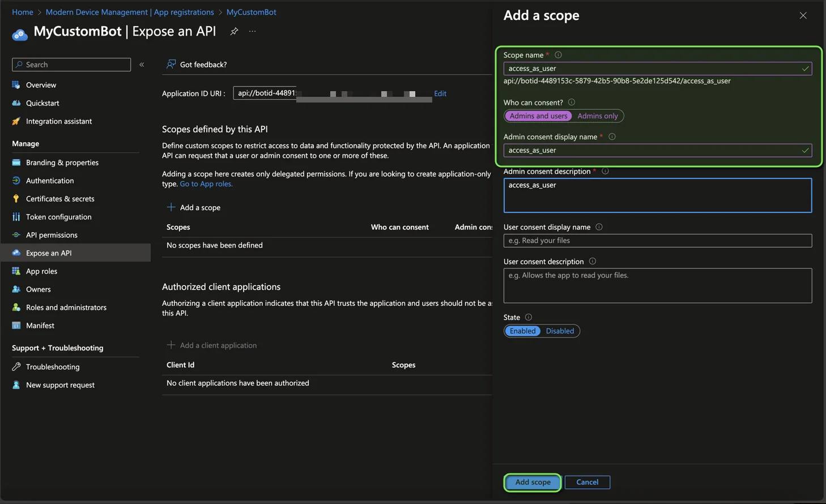The image size is (826, 504).
Task: Show info for User consent description
Action: [x=593, y=262]
